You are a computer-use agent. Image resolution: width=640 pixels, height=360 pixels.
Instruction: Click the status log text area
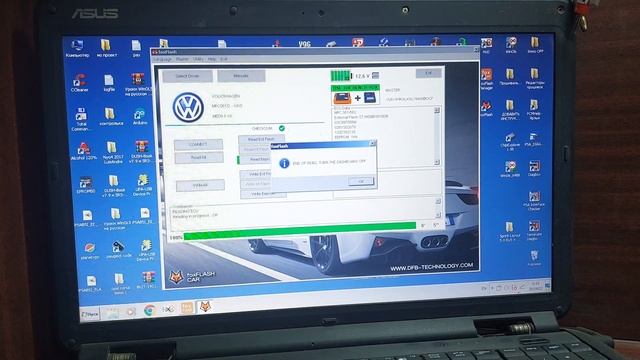click(x=302, y=213)
